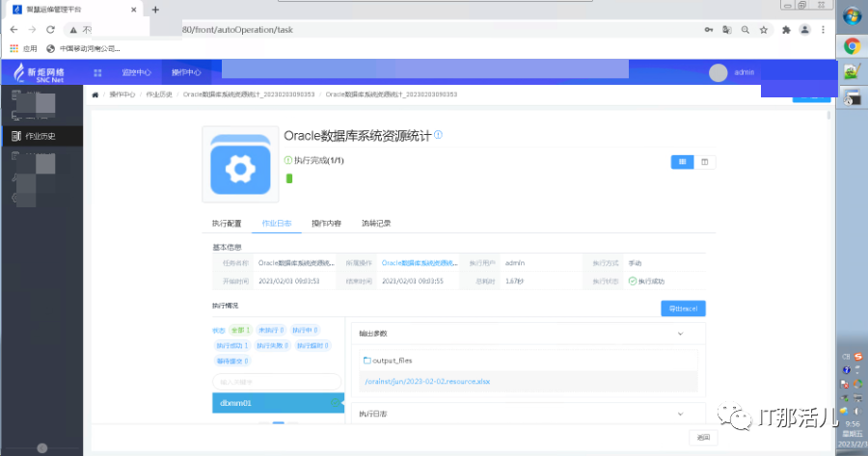Switch to the 流转记录 tab
Screen dimensions: 868x456
[376, 223]
